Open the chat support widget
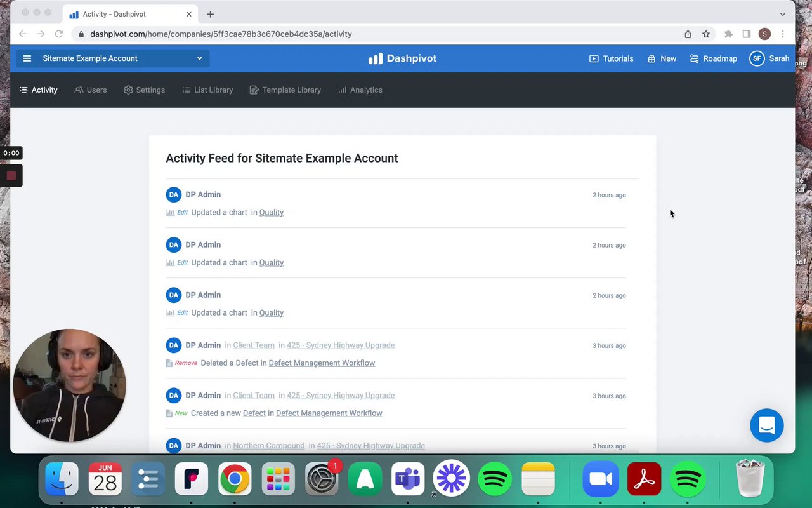The width and height of the screenshot is (812, 508). click(766, 425)
